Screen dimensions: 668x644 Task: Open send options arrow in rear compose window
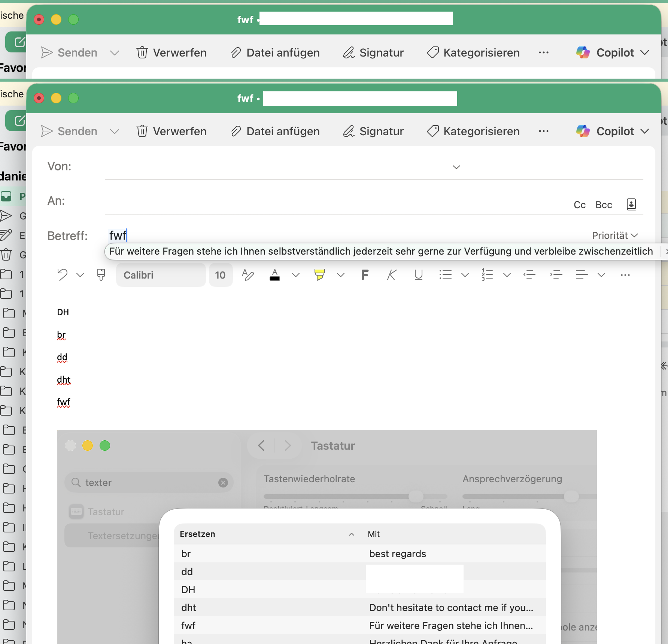(115, 53)
